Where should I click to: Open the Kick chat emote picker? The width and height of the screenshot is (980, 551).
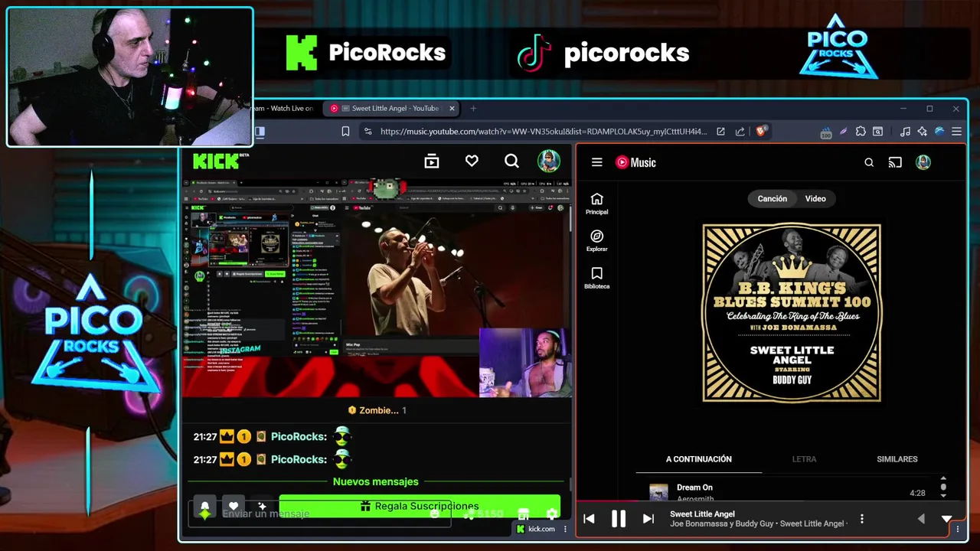(x=435, y=514)
